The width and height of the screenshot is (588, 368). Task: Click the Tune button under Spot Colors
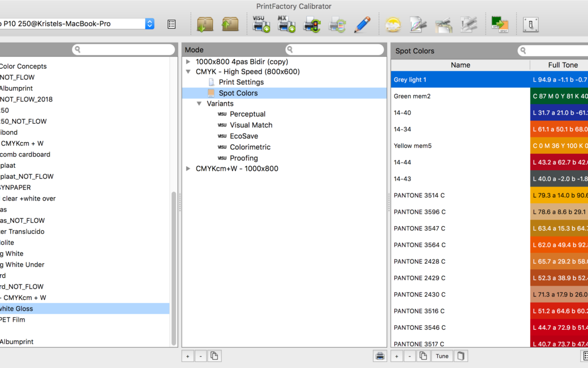[x=442, y=356]
